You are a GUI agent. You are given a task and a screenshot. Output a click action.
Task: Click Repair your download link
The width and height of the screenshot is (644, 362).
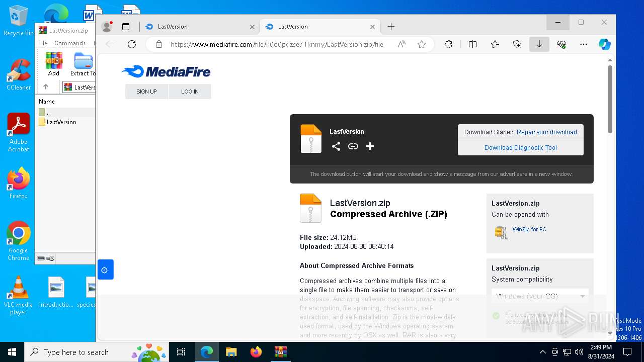pyautogui.click(x=547, y=132)
